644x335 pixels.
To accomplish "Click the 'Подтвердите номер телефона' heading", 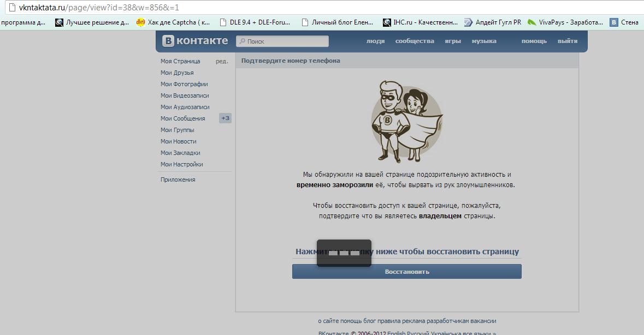I will tap(291, 61).
